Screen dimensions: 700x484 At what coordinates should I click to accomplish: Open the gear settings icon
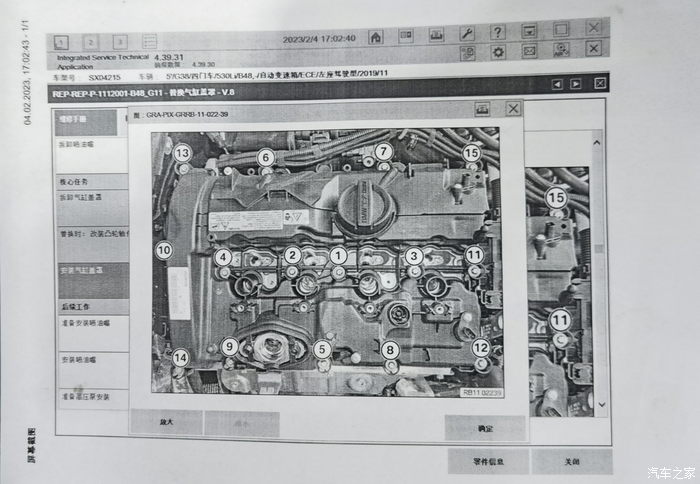click(x=498, y=52)
